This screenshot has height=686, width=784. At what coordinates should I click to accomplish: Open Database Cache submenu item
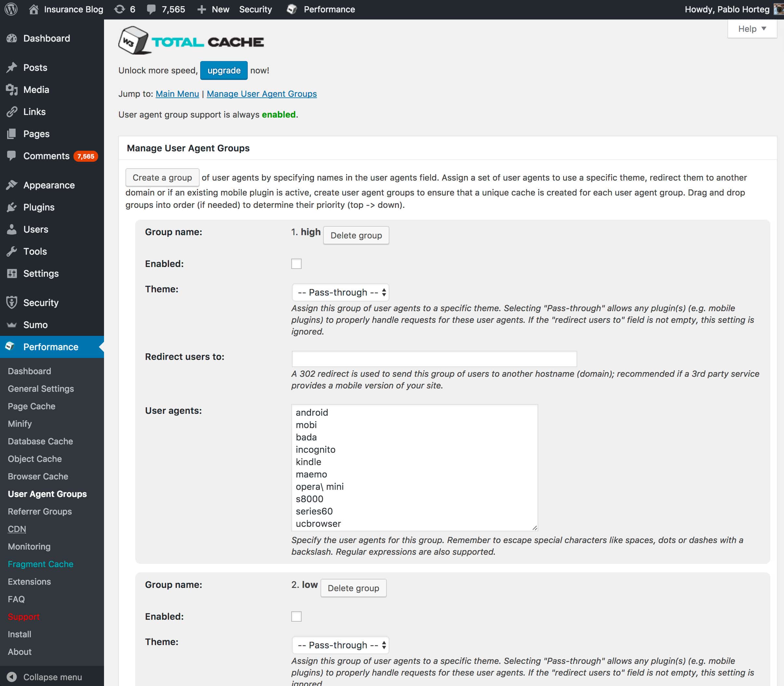coord(40,441)
